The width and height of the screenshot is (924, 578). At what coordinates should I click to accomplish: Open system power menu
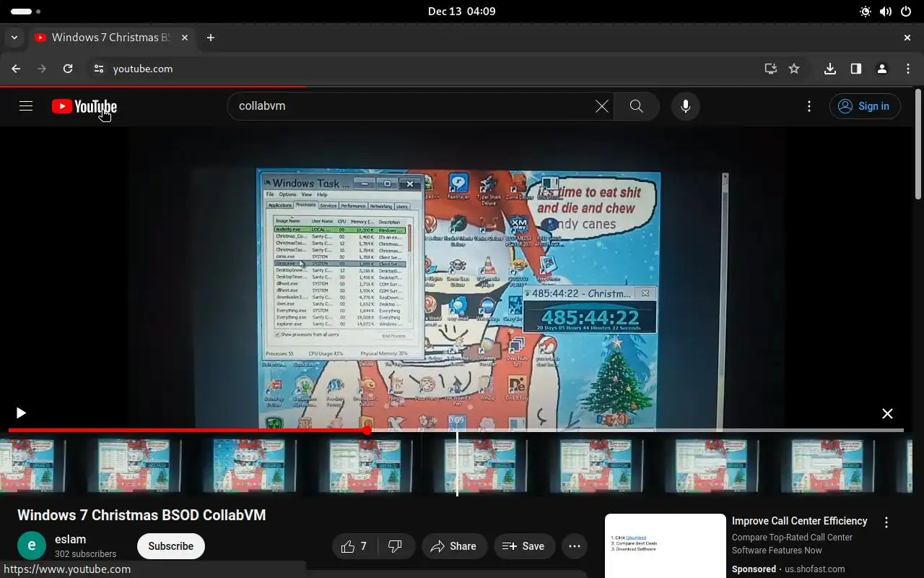point(906,12)
